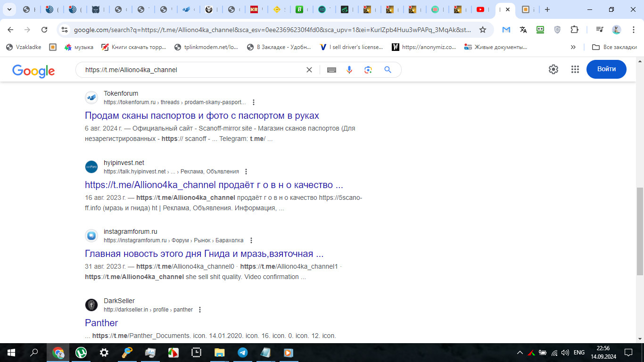Open the 'Главная новость этого дня' result
The height and width of the screenshot is (362, 644).
click(x=204, y=254)
